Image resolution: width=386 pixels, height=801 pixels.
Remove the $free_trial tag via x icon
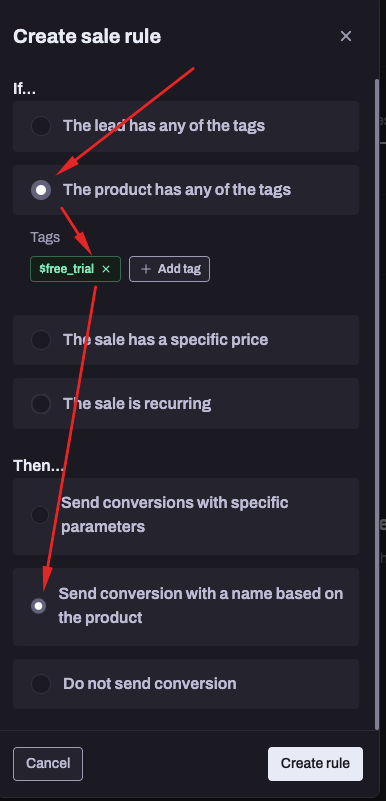click(106, 269)
